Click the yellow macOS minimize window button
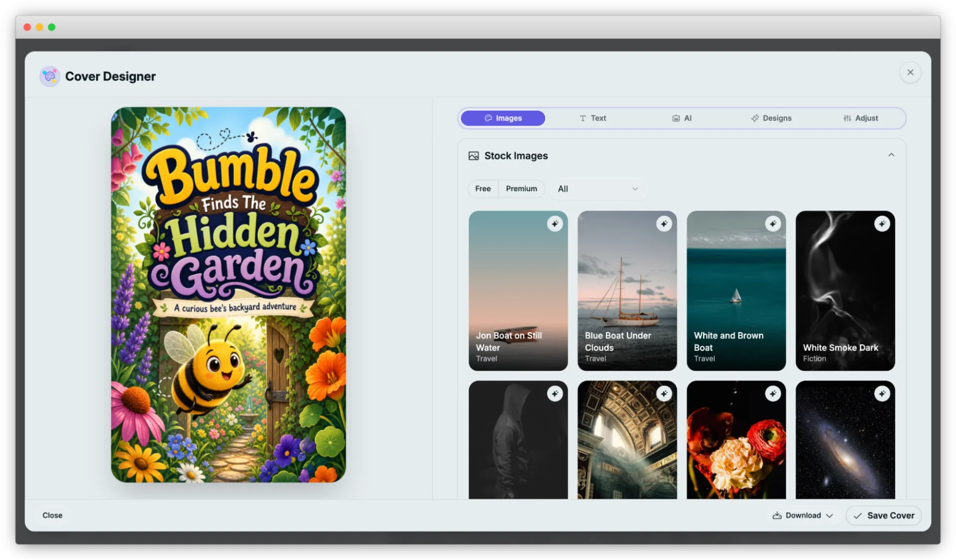Image resolution: width=956 pixels, height=560 pixels. [39, 27]
